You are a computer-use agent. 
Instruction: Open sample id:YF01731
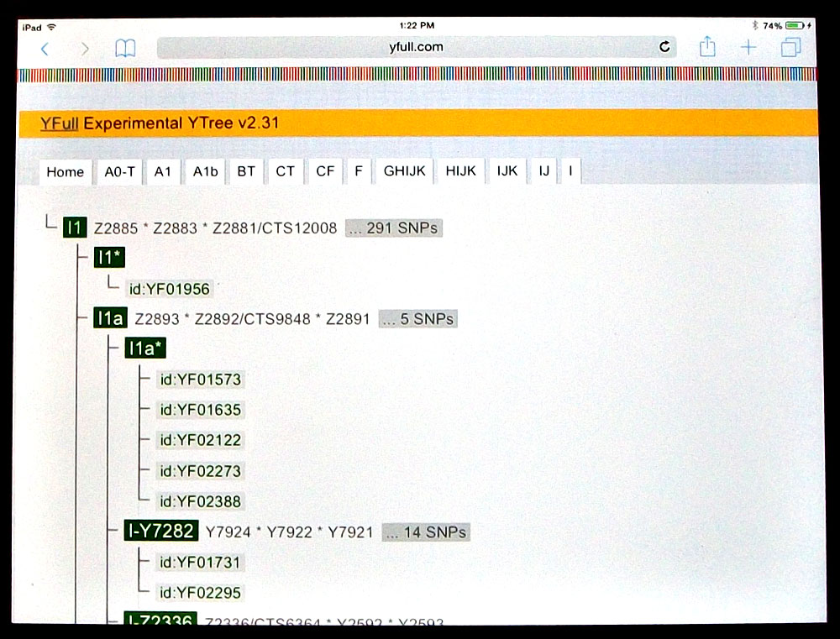201,563
